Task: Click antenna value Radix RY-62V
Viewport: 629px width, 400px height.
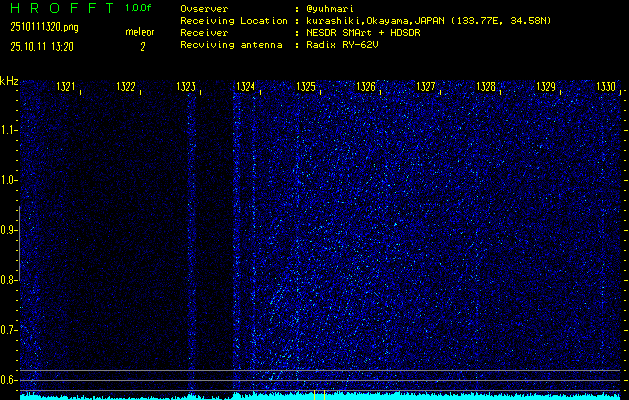Action: 342,45
